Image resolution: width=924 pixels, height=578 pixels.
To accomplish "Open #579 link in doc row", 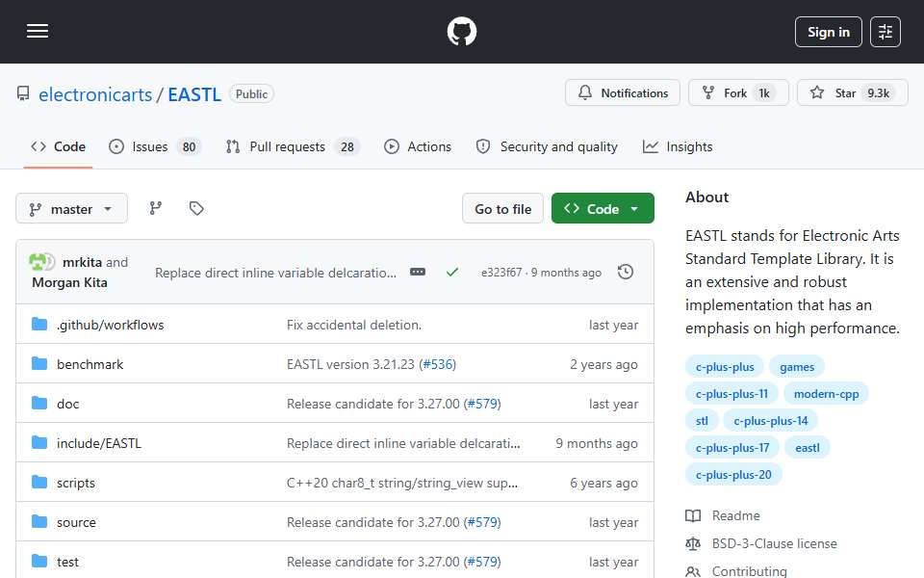I will click(484, 404).
